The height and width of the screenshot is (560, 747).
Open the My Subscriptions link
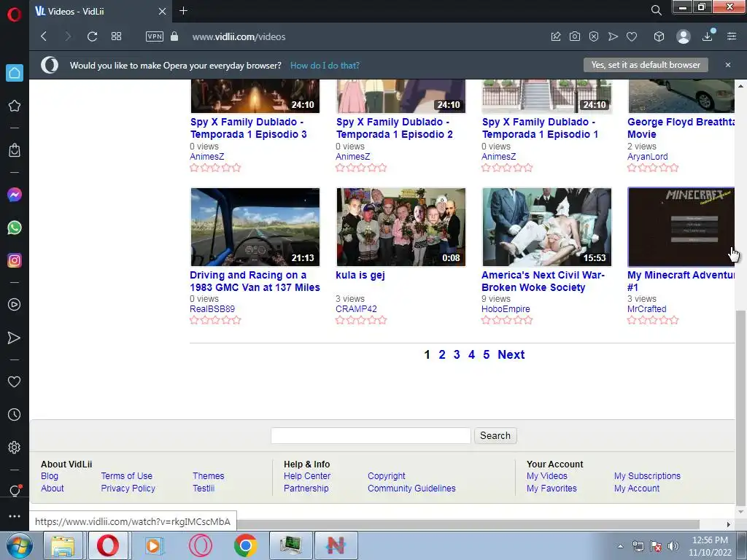pos(647,475)
